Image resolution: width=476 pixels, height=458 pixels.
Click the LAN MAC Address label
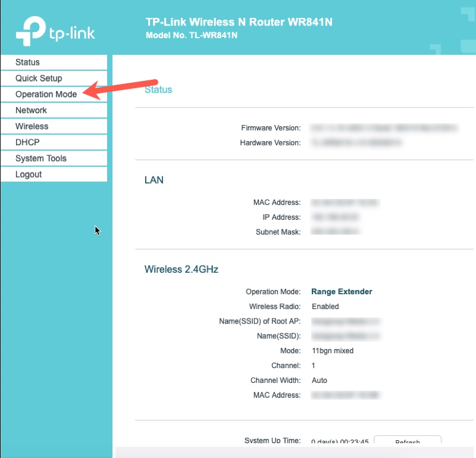tap(277, 202)
